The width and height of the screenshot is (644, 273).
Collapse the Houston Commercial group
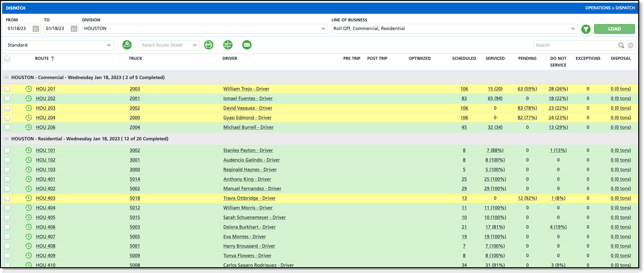(6, 77)
